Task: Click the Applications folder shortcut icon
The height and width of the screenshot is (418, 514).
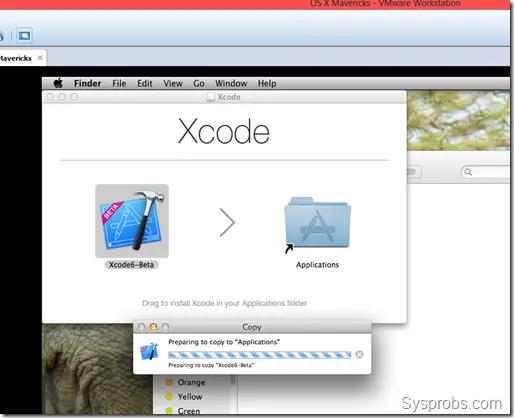Action: tap(317, 223)
